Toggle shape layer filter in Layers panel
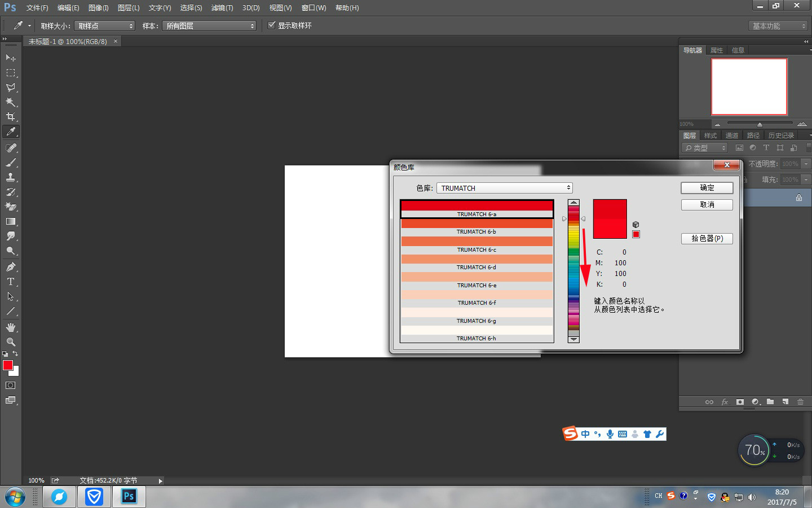812x508 pixels. [x=780, y=148]
